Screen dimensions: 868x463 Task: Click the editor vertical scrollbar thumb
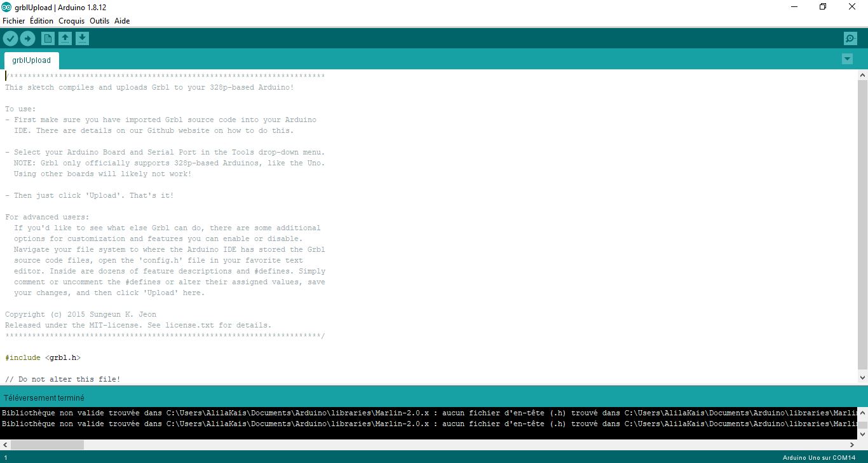coord(862,224)
